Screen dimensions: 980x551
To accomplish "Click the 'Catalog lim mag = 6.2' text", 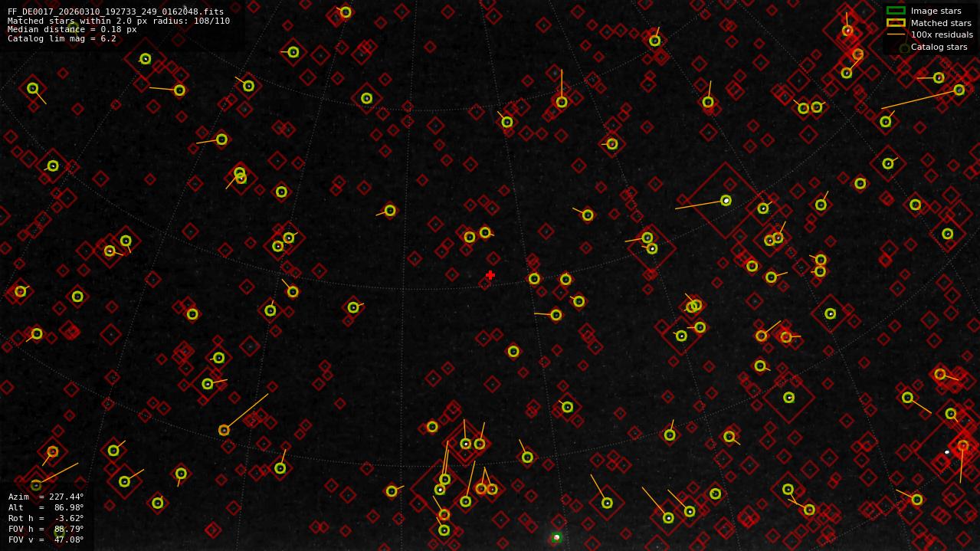I will click(62, 38).
